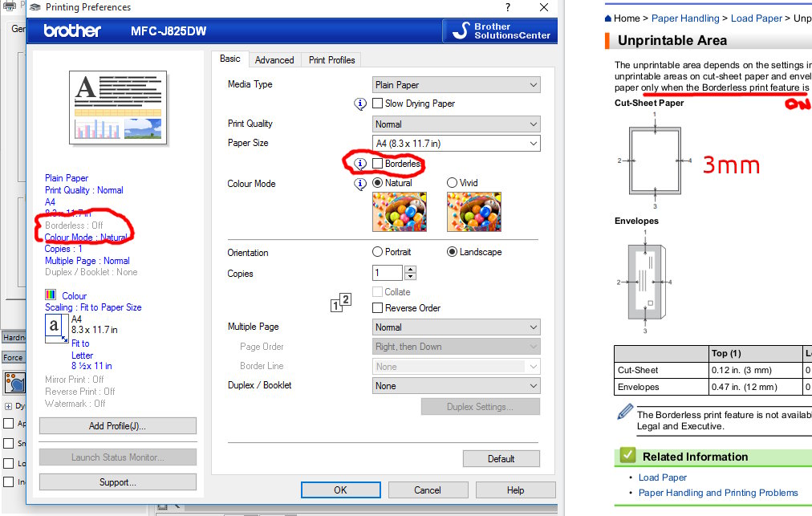
Task: Open the Print Profiles tab
Action: pyautogui.click(x=332, y=60)
